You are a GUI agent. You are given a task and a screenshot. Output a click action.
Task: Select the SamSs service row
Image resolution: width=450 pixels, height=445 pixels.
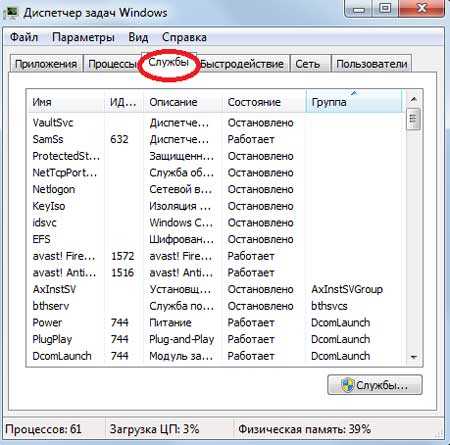215,139
